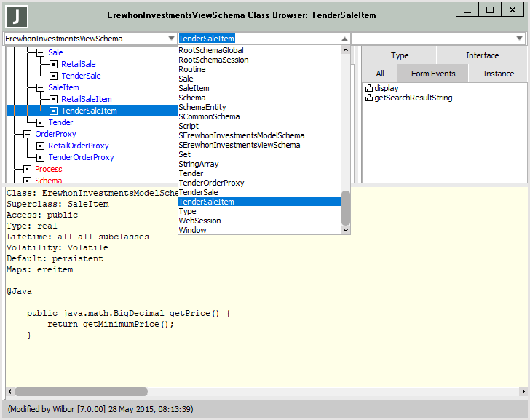Collapse the Sale tree node
Viewport: 530px width, 420px height.
(41, 52)
